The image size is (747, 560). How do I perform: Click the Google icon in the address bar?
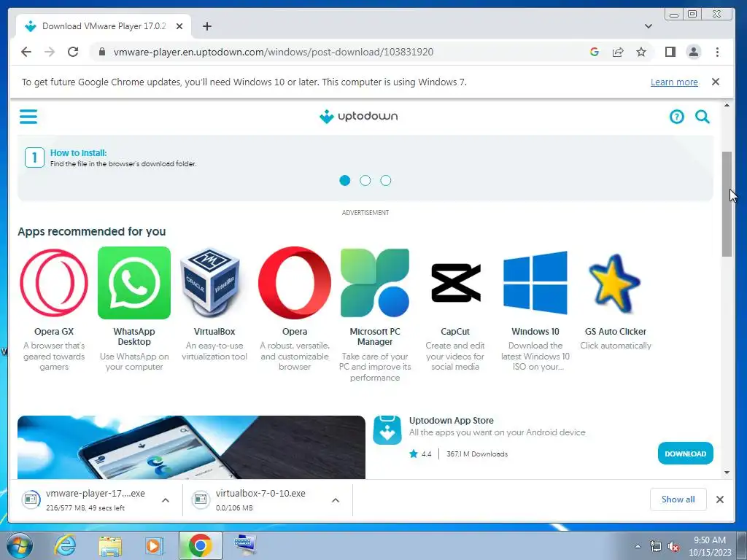(x=594, y=52)
